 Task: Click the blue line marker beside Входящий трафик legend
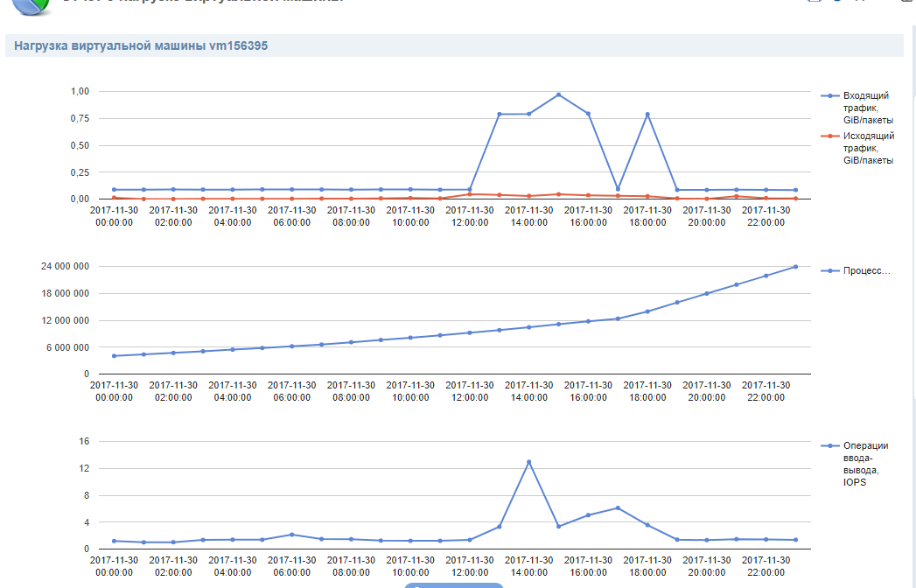coord(829,95)
